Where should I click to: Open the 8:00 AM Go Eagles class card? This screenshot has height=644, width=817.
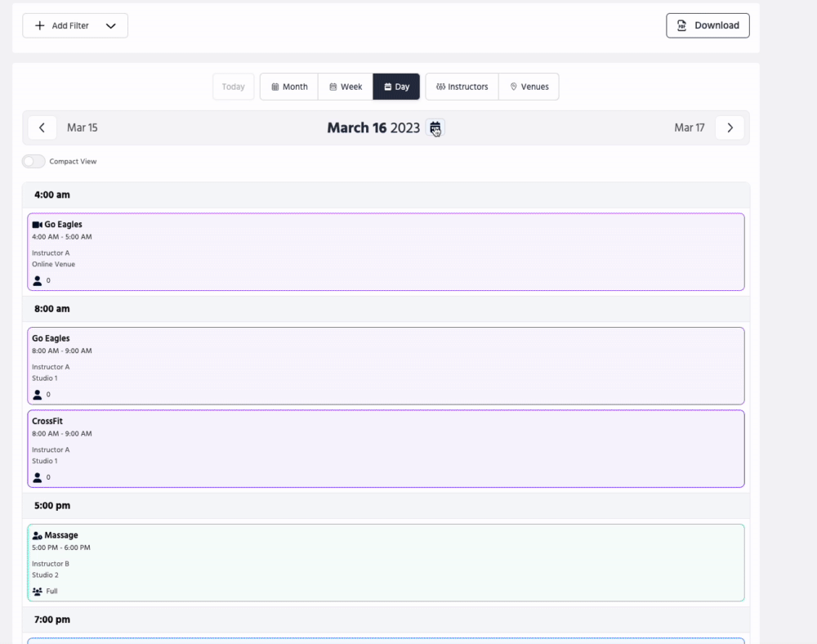(386, 365)
